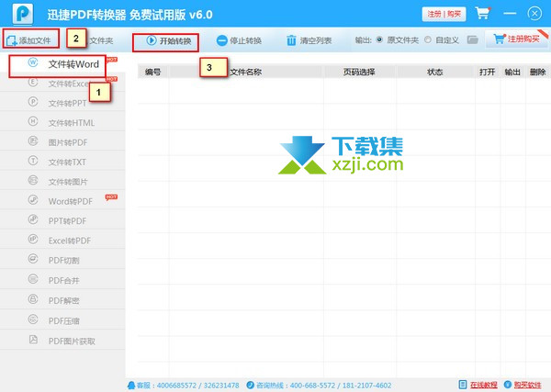
Task: Select 原文件夹 output radio button
Action: (x=379, y=39)
